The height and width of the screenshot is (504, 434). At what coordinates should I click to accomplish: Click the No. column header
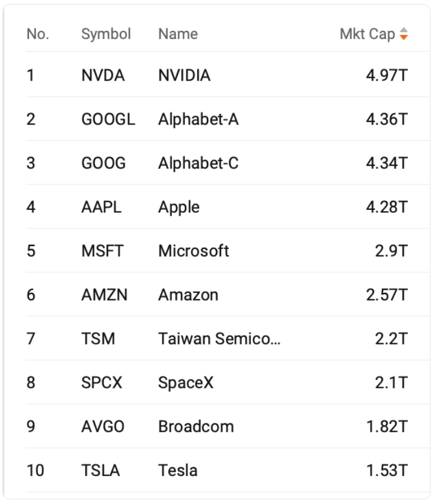click(37, 34)
